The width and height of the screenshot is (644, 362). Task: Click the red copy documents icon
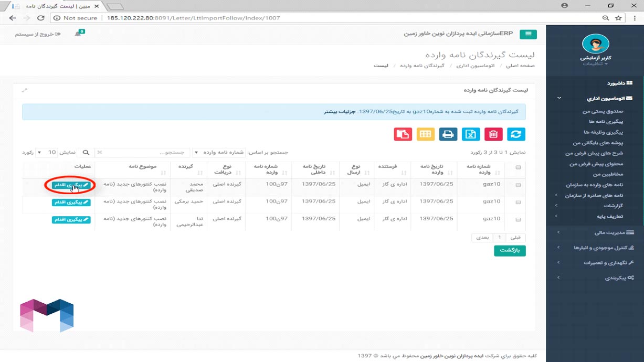(x=403, y=134)
